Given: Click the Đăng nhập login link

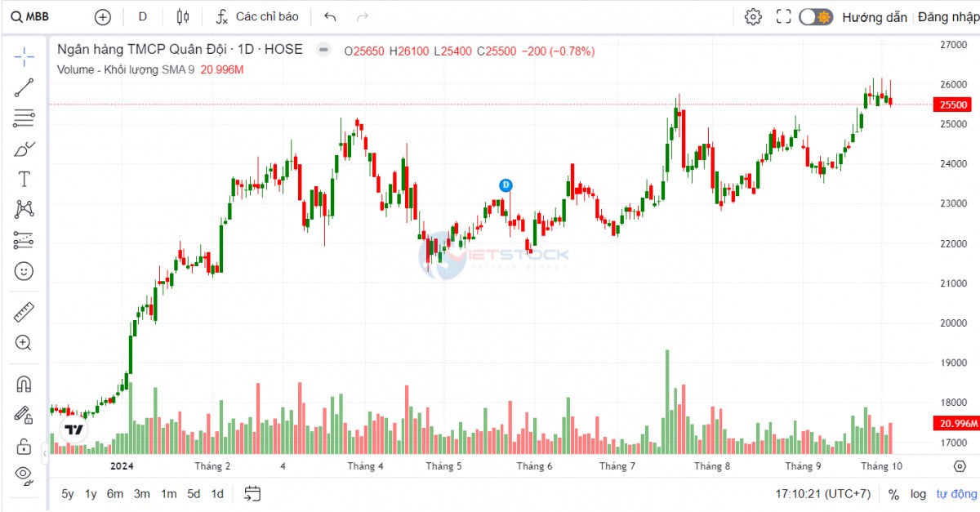Looking at the screenshot, I should 947,16.
